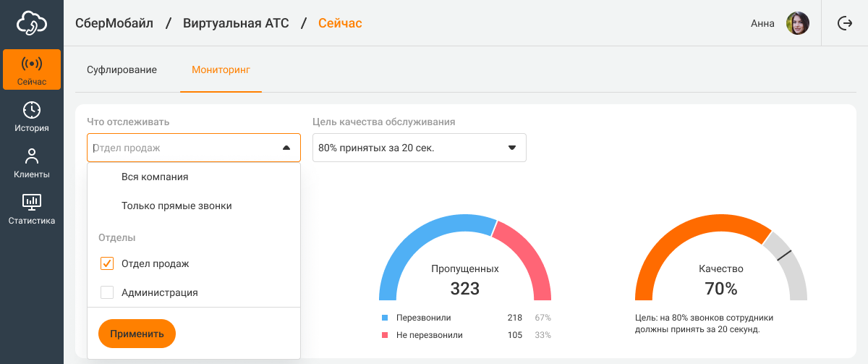
Task: Click the blue Перезвонили legend square
Action: coord(385,318)
